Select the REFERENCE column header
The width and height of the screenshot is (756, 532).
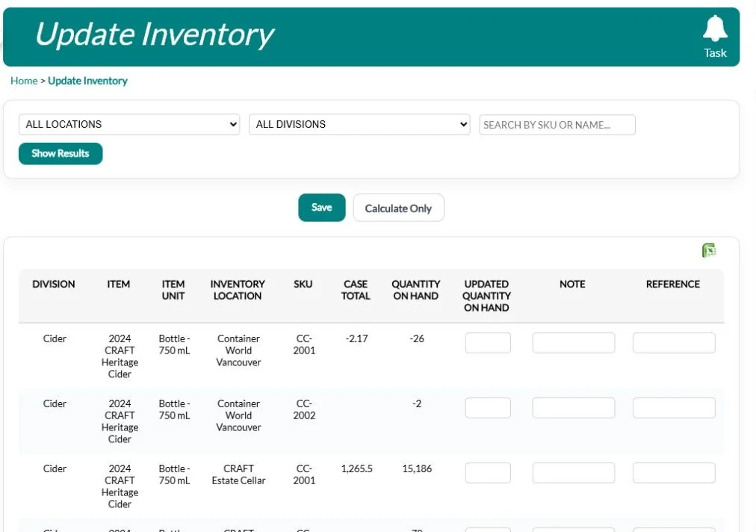click(672, 284)
